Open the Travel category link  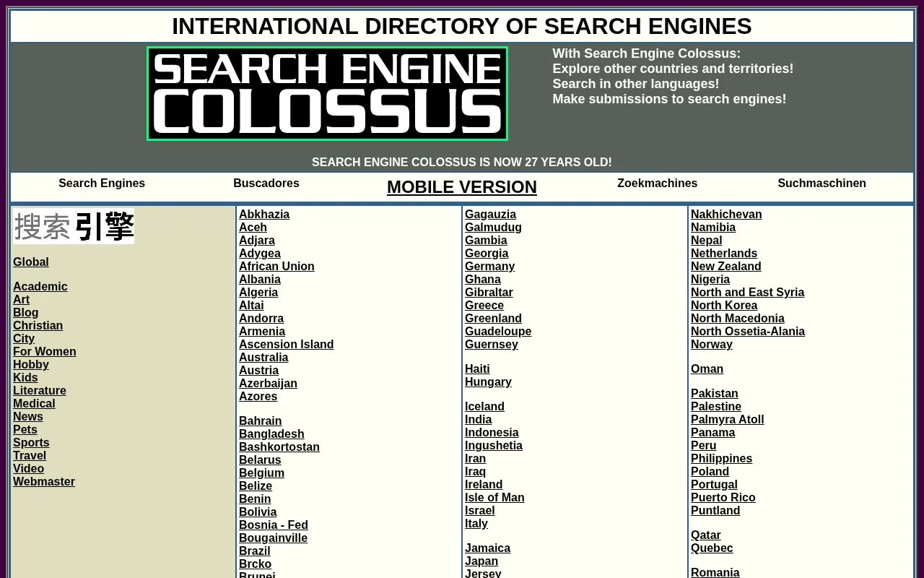30,456
